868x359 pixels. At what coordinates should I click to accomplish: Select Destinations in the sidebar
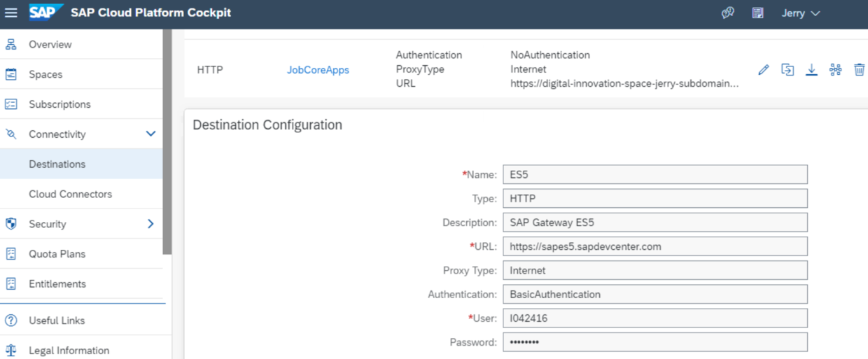57,164
